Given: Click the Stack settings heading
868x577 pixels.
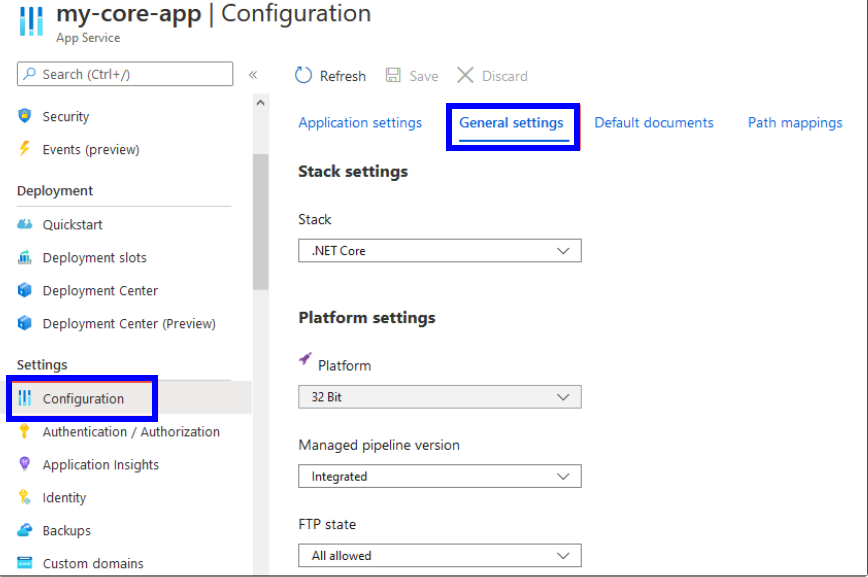Looking at the screenshot, I should pos(353,172).
